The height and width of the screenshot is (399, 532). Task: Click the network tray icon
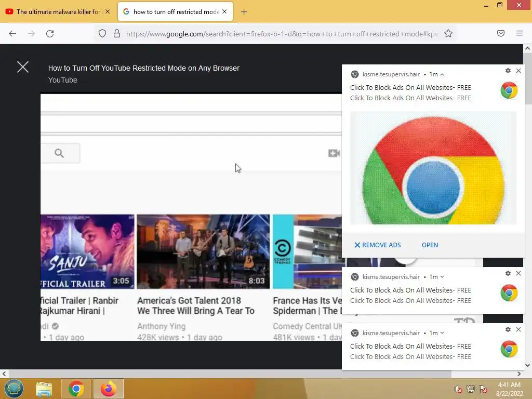(471, 389)
